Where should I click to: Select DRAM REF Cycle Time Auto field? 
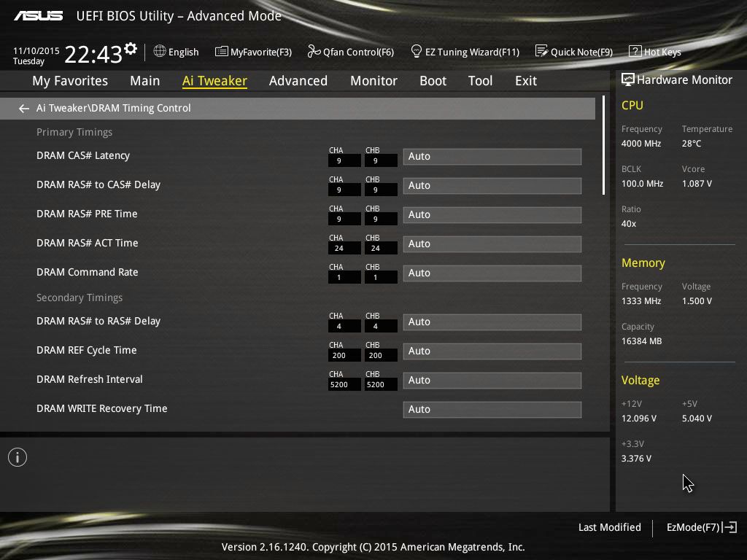pos(492,351)
